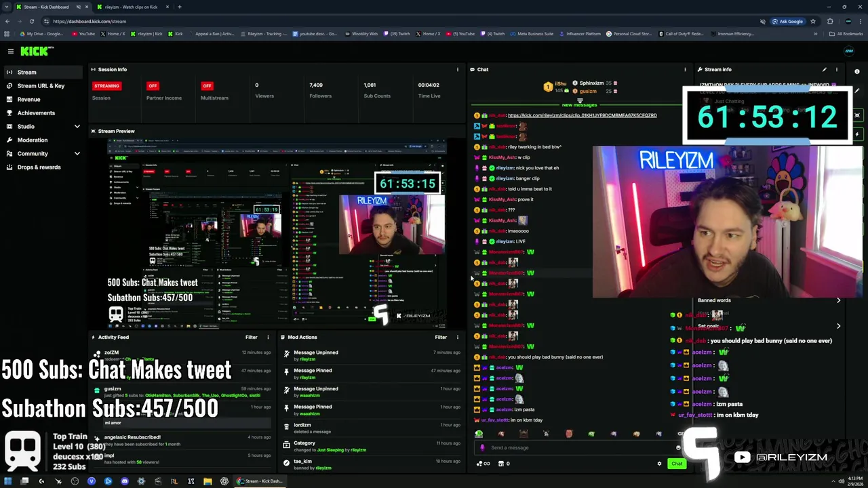The image size is (868, 488).
Task: Open the Activity Feed Filter
Action: pos(251,337)
